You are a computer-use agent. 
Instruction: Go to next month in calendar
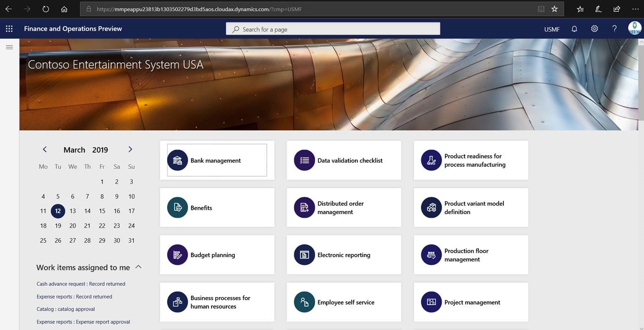coord(130,149)
